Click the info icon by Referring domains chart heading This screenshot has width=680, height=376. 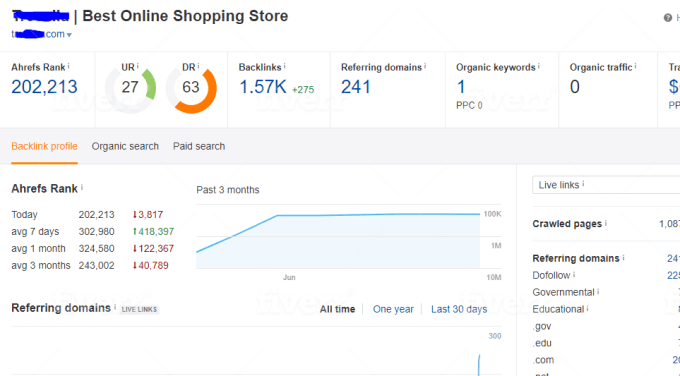[x=115, y=307]
